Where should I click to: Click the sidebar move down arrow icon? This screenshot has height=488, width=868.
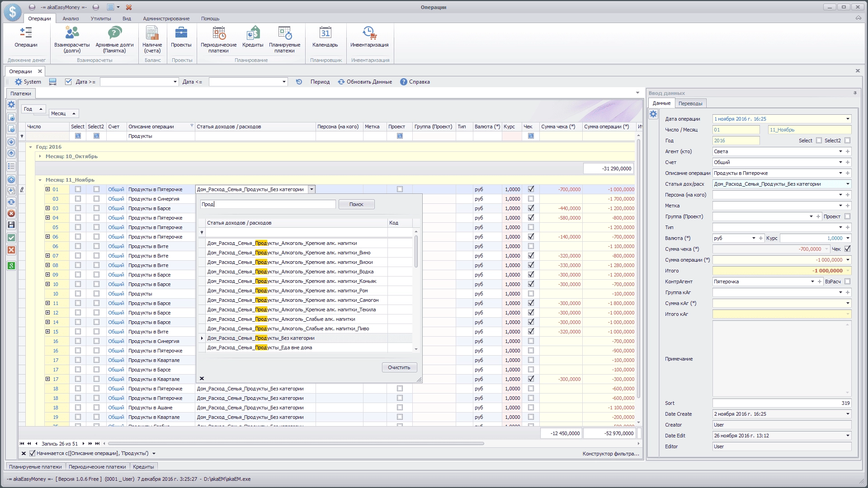pyautogui.click(x=12, y=142)
